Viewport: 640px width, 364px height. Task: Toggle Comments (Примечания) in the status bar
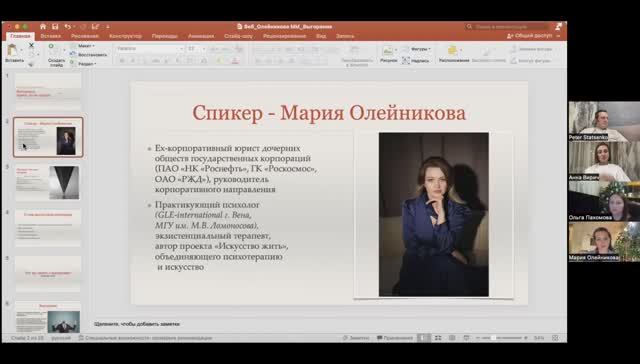(x=395, y=338)
